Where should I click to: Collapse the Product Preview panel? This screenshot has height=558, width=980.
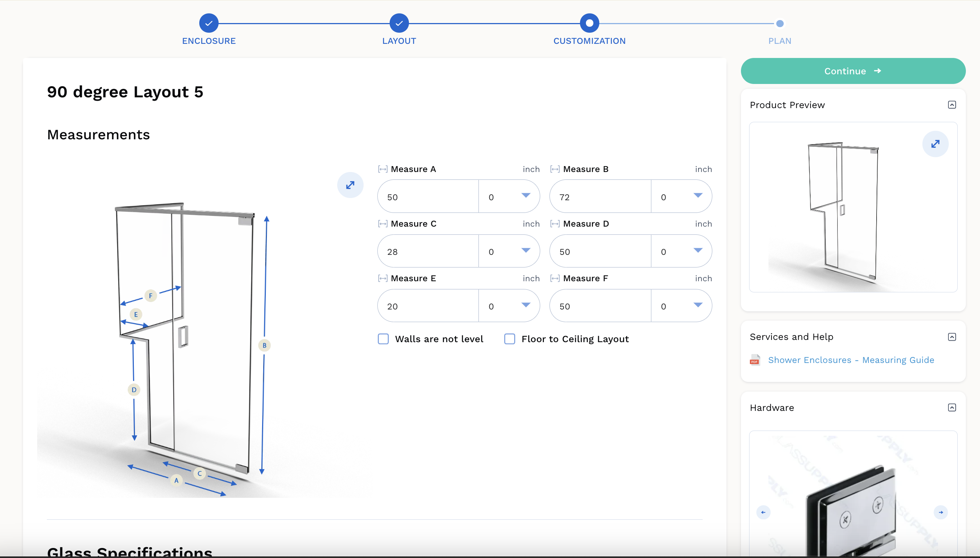[952, 105]
